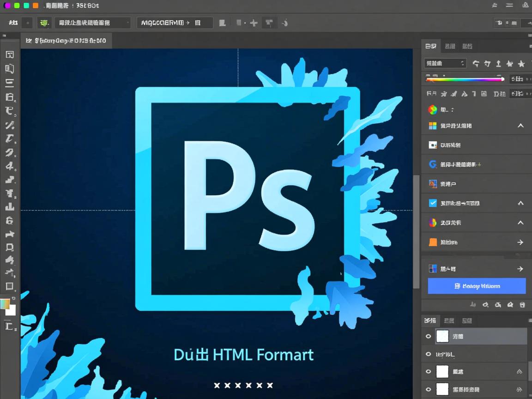The width and height of the screenshot is (532, 399).
Task: Click the rectangle shape tool above the color swatches
Action: (x=9, y=286)
